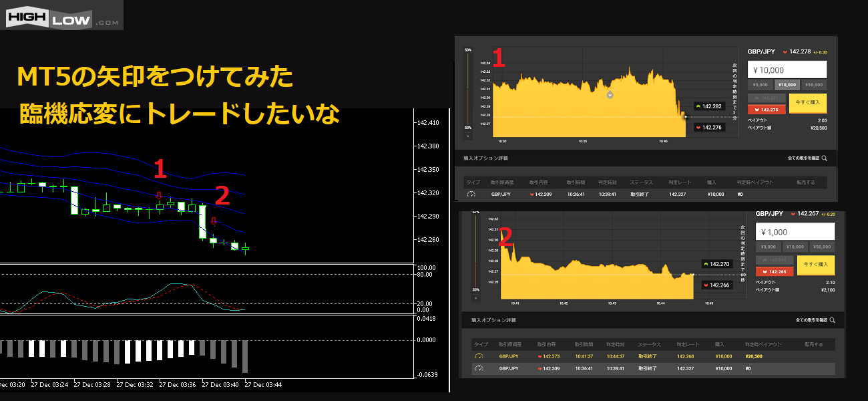
Task: Click the search icon in bottom trade panel
Action: tap(832, 321)
